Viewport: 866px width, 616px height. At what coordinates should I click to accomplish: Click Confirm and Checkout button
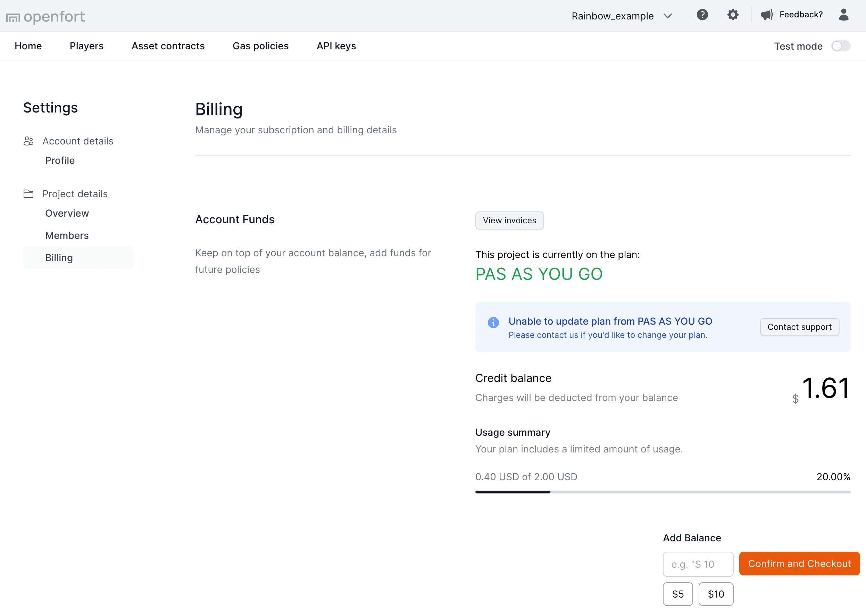click(x=799, y=564)
